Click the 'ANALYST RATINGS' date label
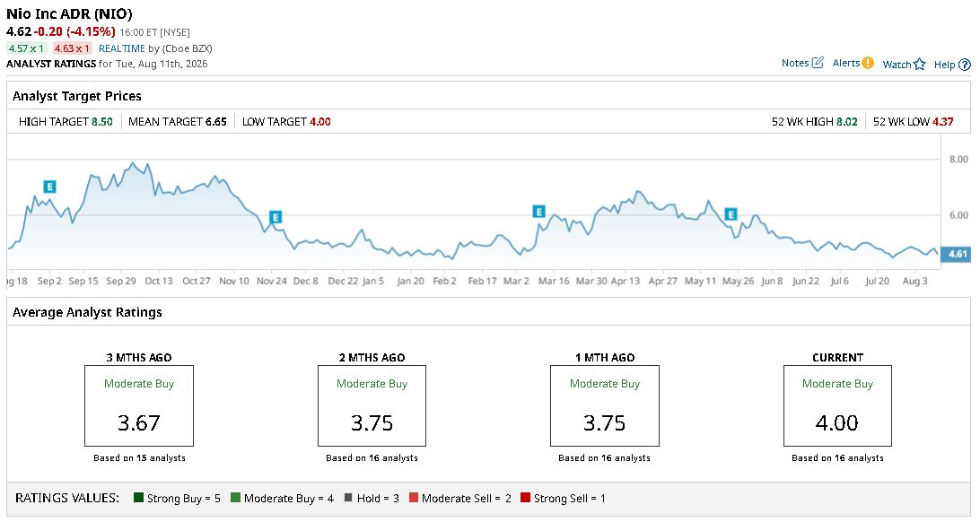Screen dimensions: 980x522 (x=51, y=64)
